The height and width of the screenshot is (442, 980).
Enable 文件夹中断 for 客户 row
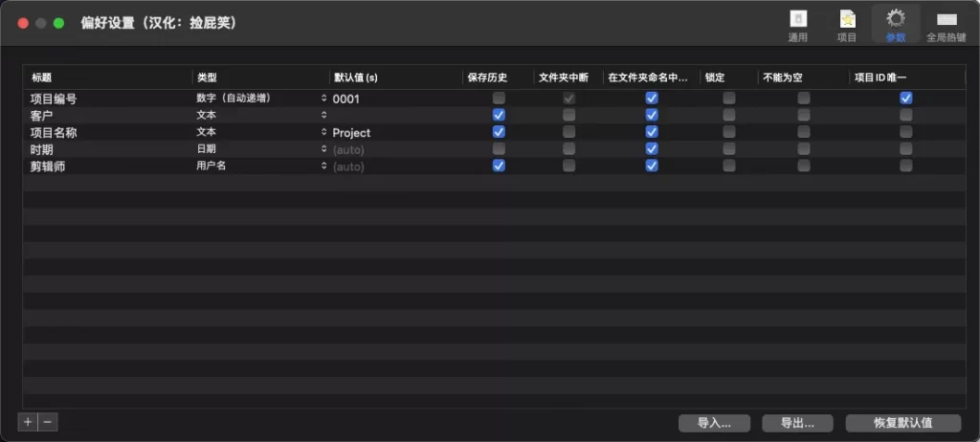coord(568,115)
